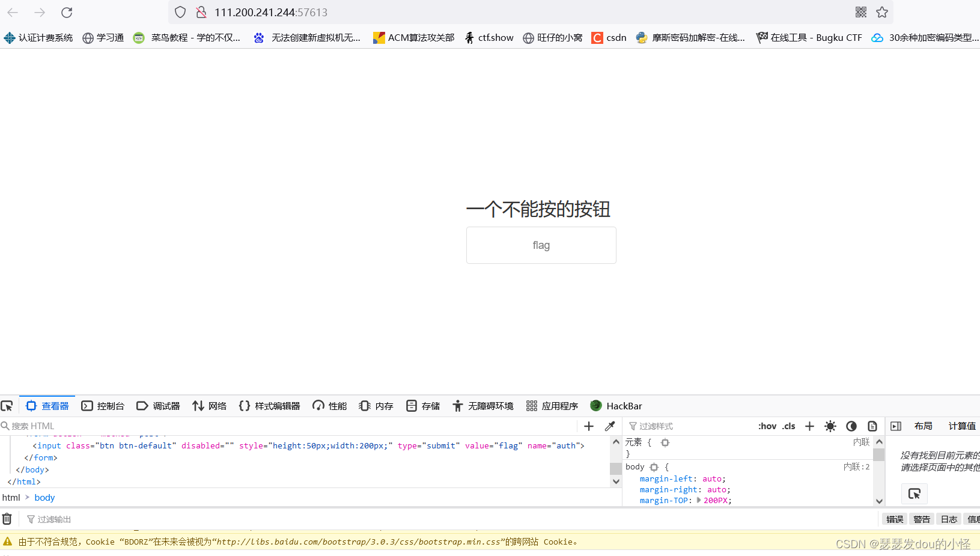
Task: Open the QR code icon in address bar
Action: pyautogui.click(x=861, y=12)
